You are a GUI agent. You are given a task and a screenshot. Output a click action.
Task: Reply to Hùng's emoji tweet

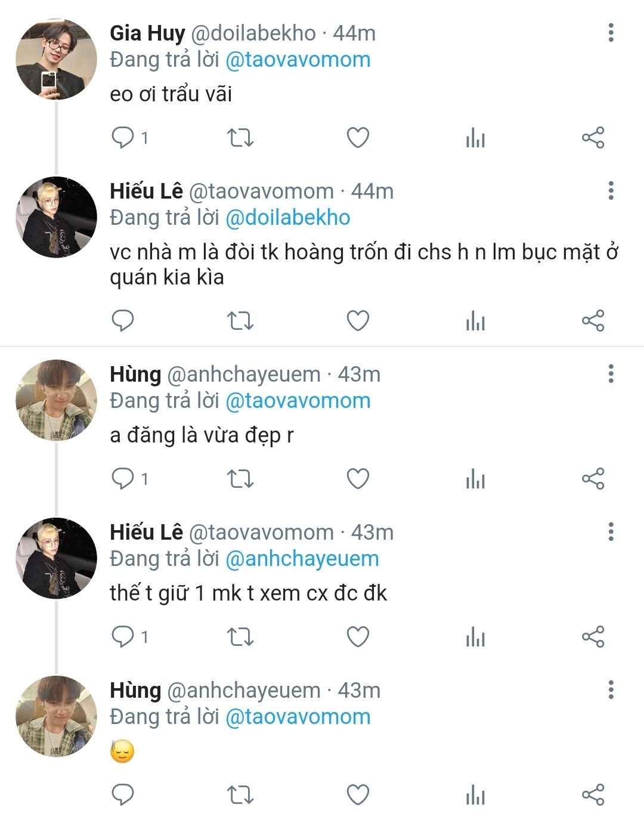[123, 794]
